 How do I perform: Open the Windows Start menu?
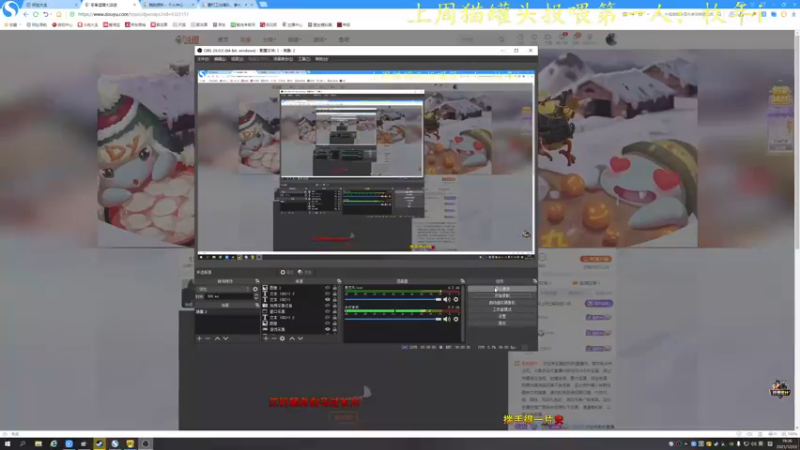tap(7, 444)
